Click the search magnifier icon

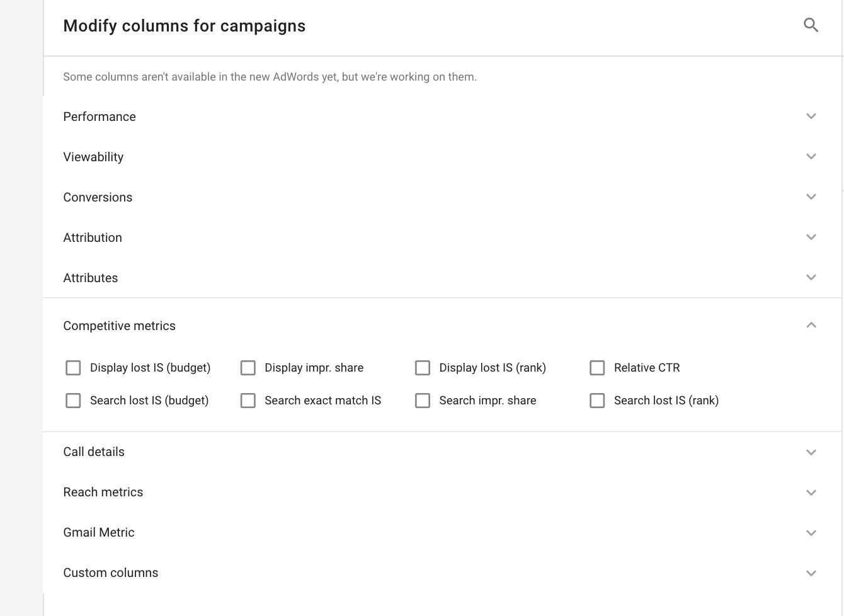coord(811,25)
